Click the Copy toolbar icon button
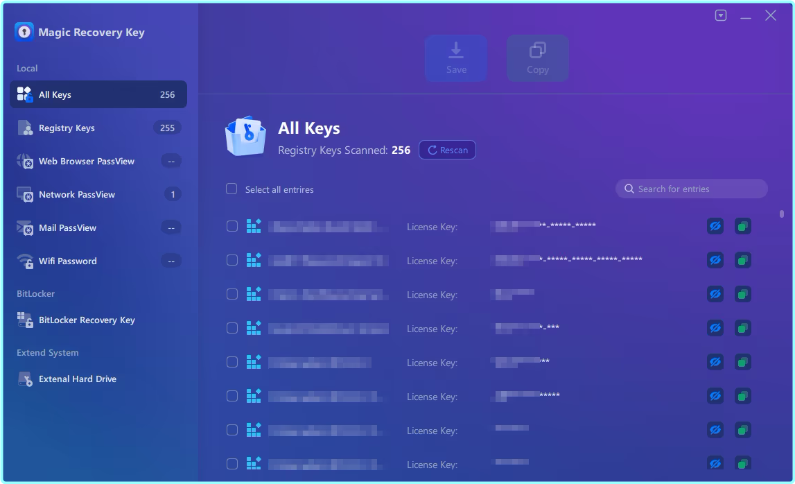 (537, 58)
